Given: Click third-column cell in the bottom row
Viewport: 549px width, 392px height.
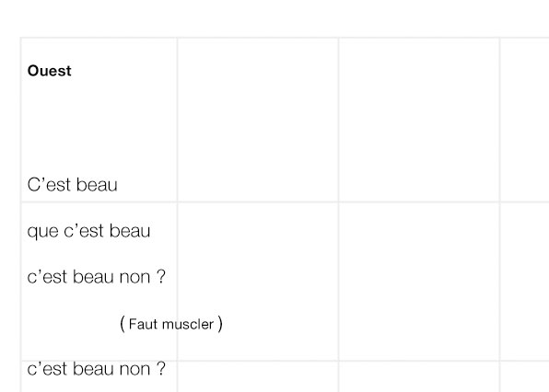Looking at the screenshot, I should tap(419, 376).
